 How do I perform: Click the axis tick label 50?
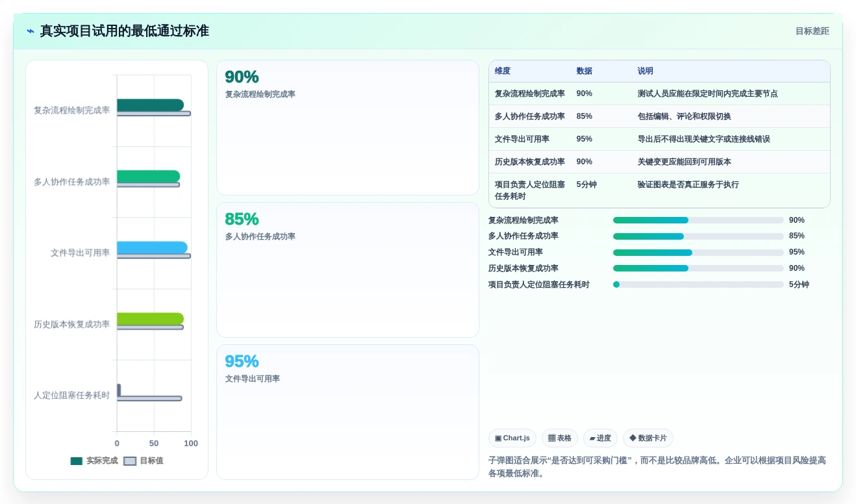[x=154, y=443]
